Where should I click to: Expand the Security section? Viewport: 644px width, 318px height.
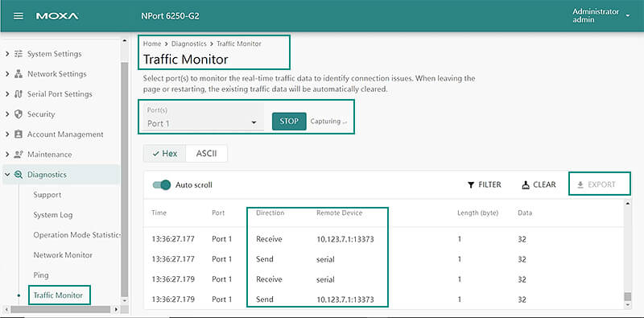pos(7,114)
